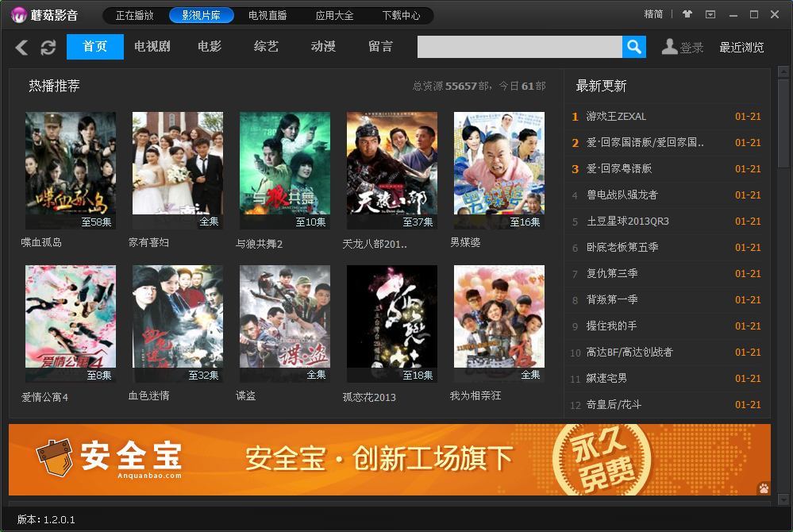The height and width of the screenshot is (532, 793).
Task: Open the 爱情公寓4 poster thumbnail
Action: point(71,324)
